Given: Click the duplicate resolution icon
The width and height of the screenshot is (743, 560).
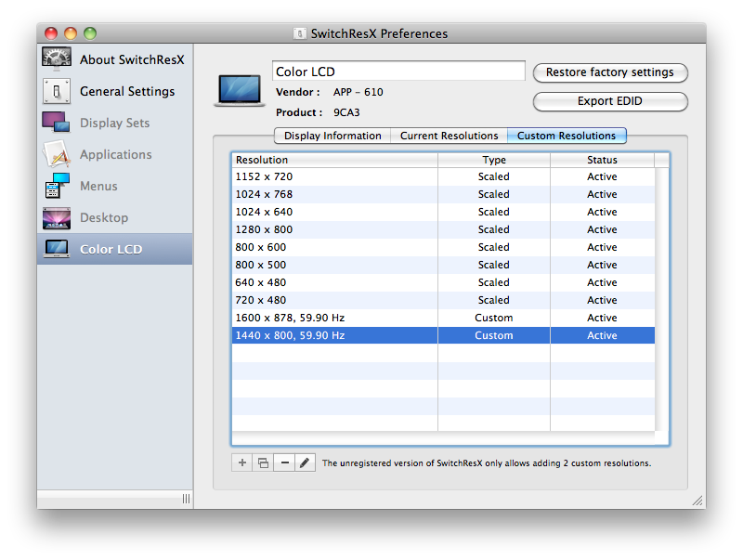Looking at the screenshot, I should [264, 462].
